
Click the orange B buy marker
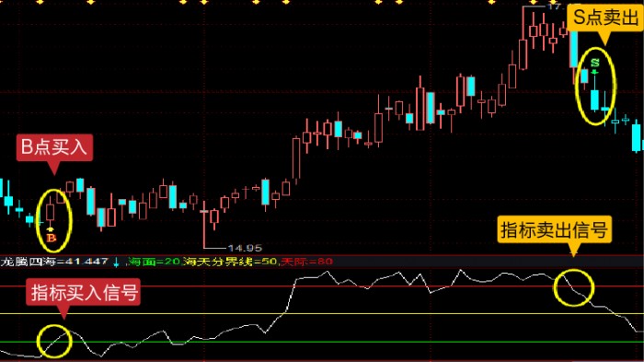click(x=52, y=238)
